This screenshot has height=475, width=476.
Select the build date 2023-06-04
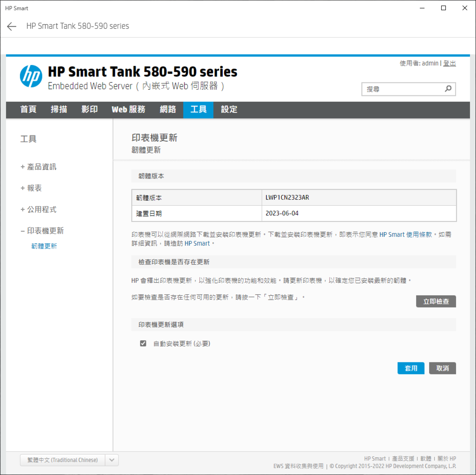pyautogui.click(x=359, y=214)
